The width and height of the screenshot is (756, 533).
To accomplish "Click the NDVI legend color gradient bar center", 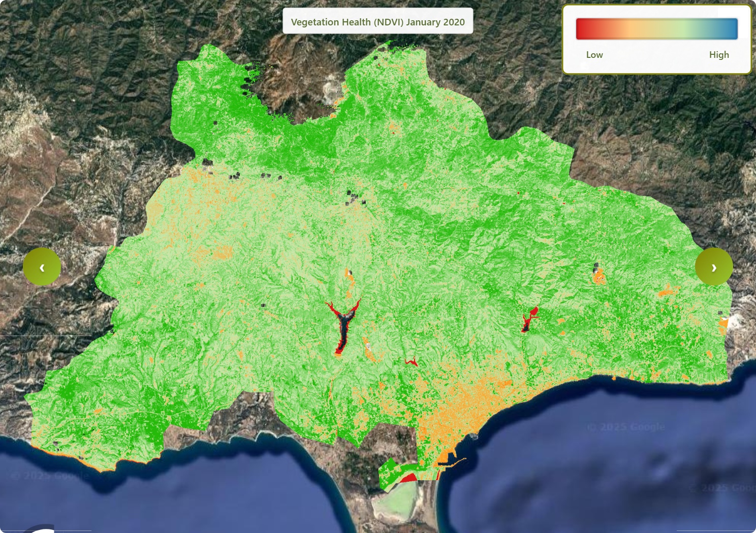I will point(656,29).
